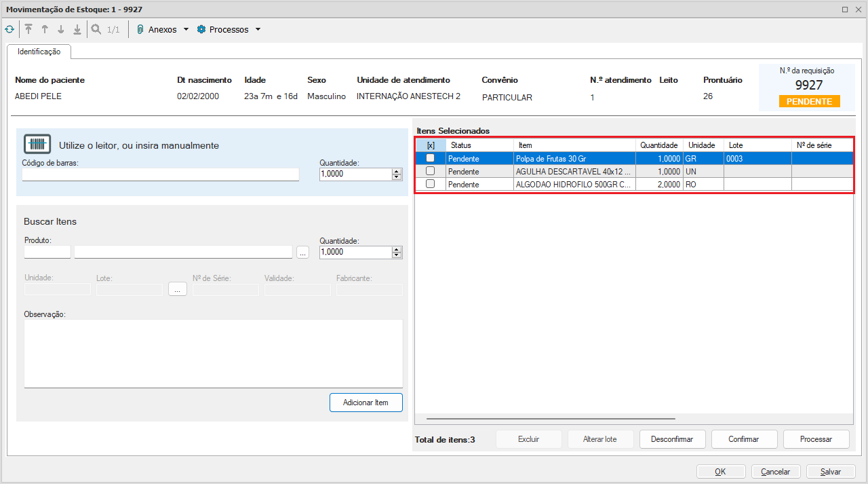Increase Buscar Itens Quantidade spinner
The image size is (868, 484).
click(x=397, y=248)
